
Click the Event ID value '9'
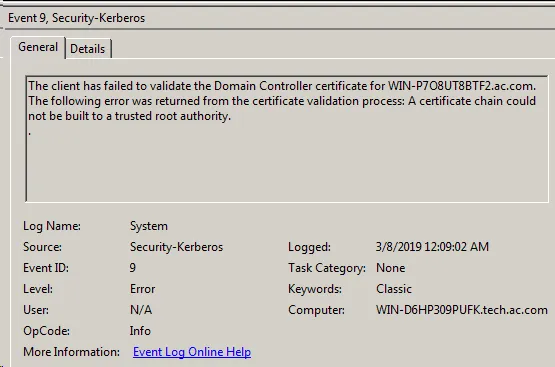[x=133, y=268]
